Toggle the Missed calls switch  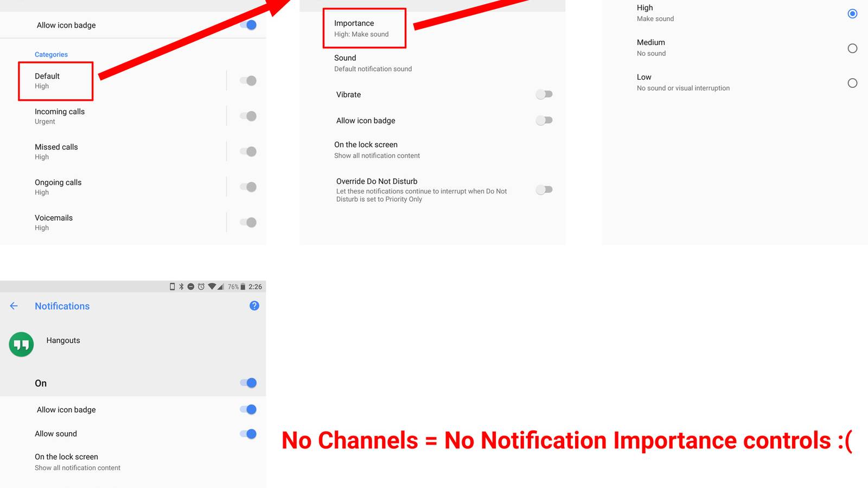coord(248,151)
